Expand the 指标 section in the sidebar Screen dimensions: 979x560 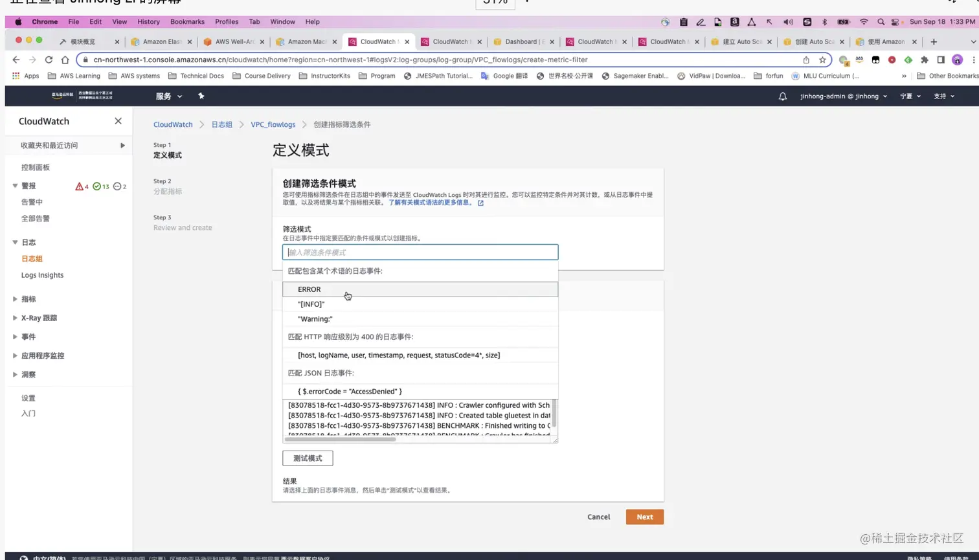pos(15,299)
